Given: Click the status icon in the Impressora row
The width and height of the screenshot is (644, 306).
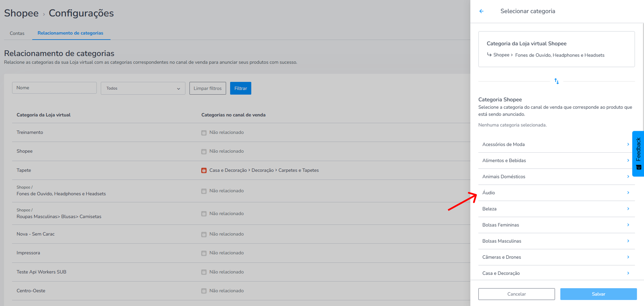Looking at the screenshot, I should click(204, 253).
